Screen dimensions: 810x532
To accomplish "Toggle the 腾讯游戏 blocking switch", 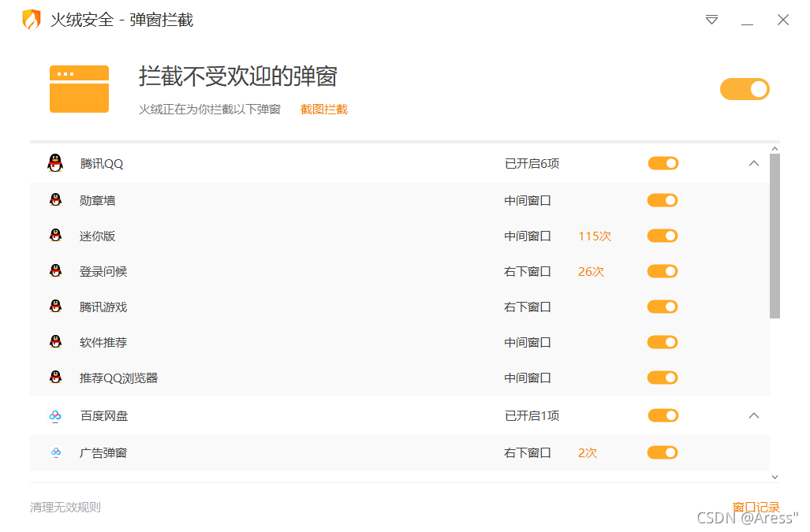I will pos(663,307).
